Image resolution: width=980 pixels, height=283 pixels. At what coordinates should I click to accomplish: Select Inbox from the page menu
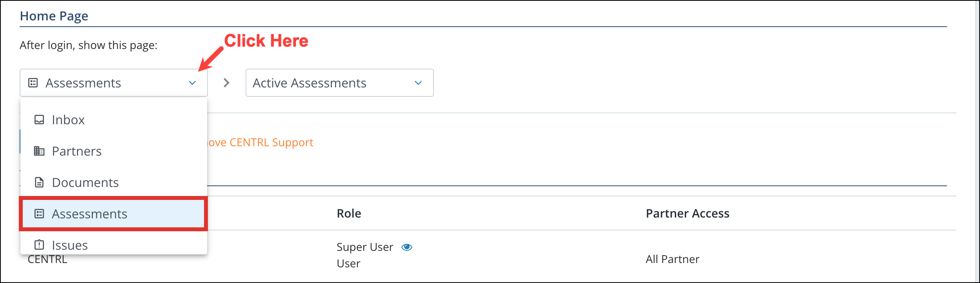pos(68,120)
